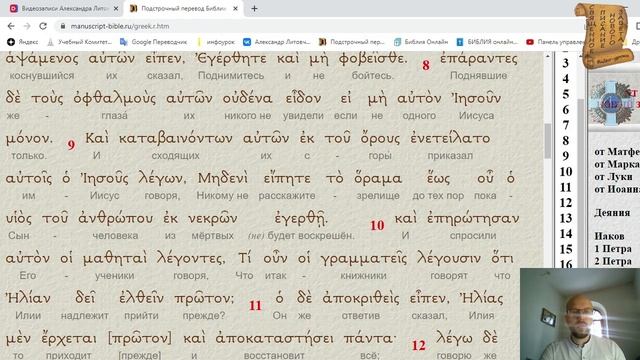
Task: Open the book от Матфея
Action: pos(617,152)
